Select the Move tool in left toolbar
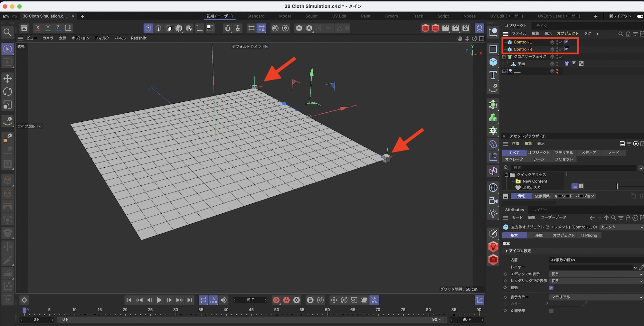 click(7, 79)
